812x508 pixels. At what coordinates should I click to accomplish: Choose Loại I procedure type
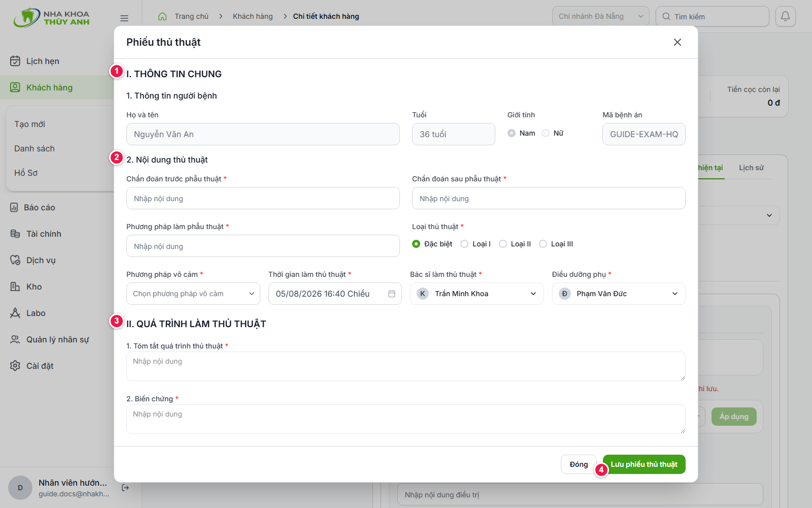click(464, 244)
